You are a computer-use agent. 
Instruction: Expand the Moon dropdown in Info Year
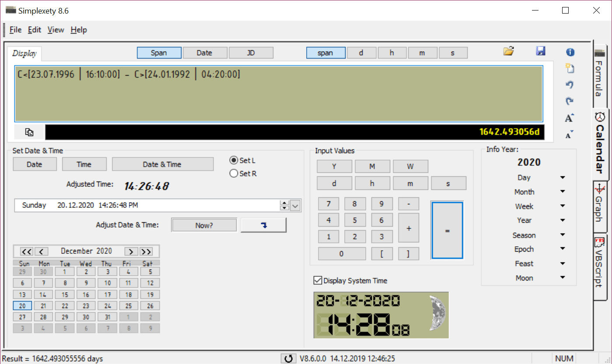(563, 277)
